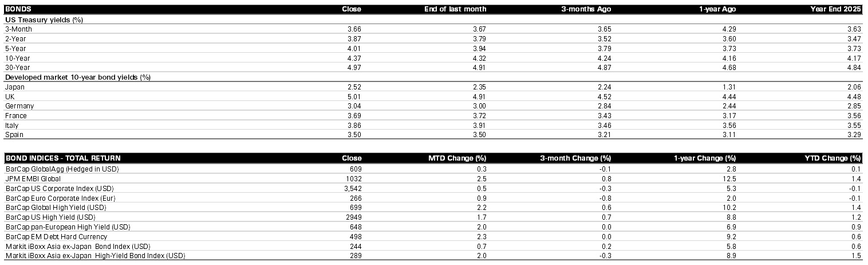Click the 'MTD Change (%)' column header
The height and width of the screenshot is (265, 868).
click(457, 158)
